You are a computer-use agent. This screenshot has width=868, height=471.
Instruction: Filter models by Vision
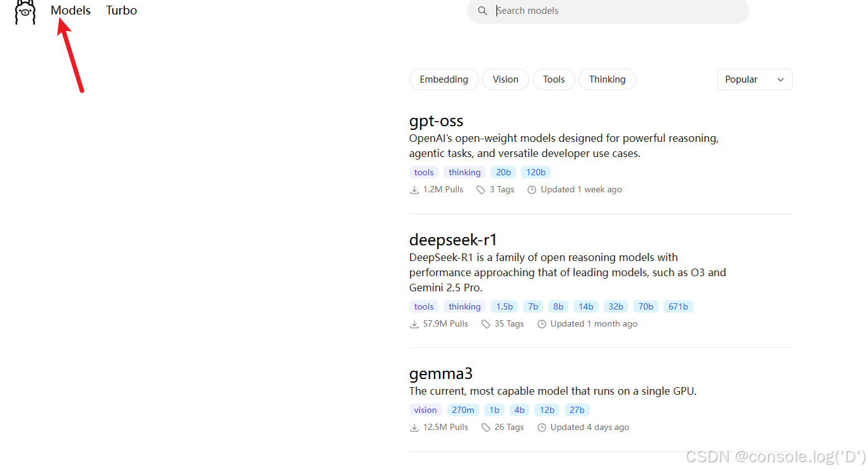click(x=505, y=79)
